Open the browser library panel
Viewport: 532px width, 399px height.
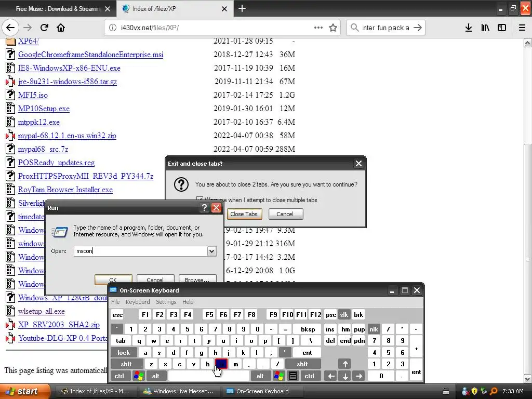click(x=485, y=28)
